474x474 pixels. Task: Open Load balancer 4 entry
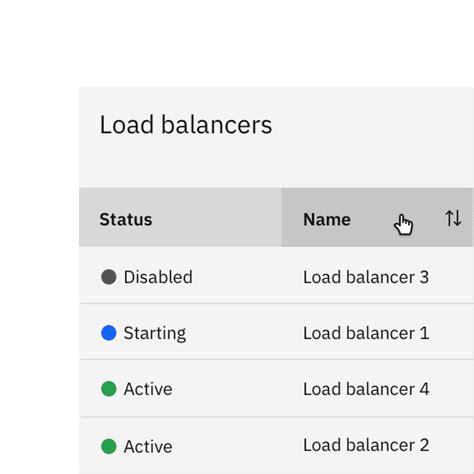click(x=366, y=389)
